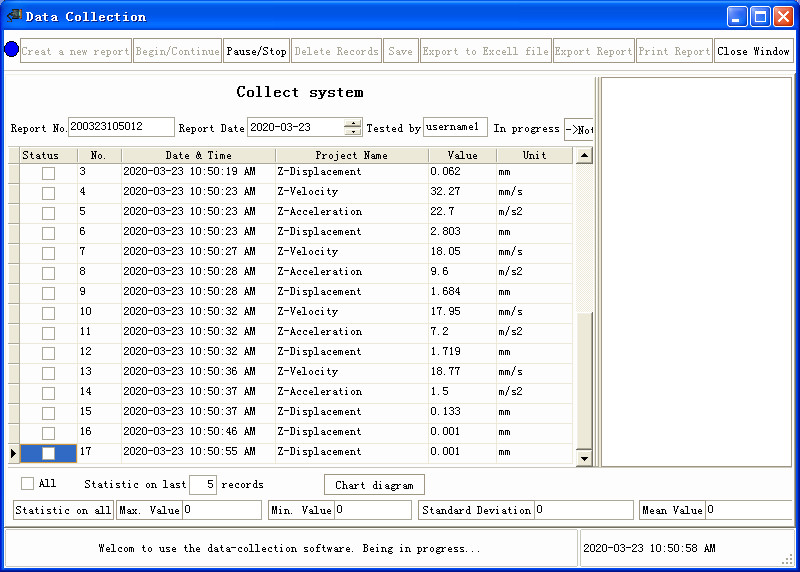Click the Mean Value field
This screenshot has width=800, height=572.
coord(749,510)
